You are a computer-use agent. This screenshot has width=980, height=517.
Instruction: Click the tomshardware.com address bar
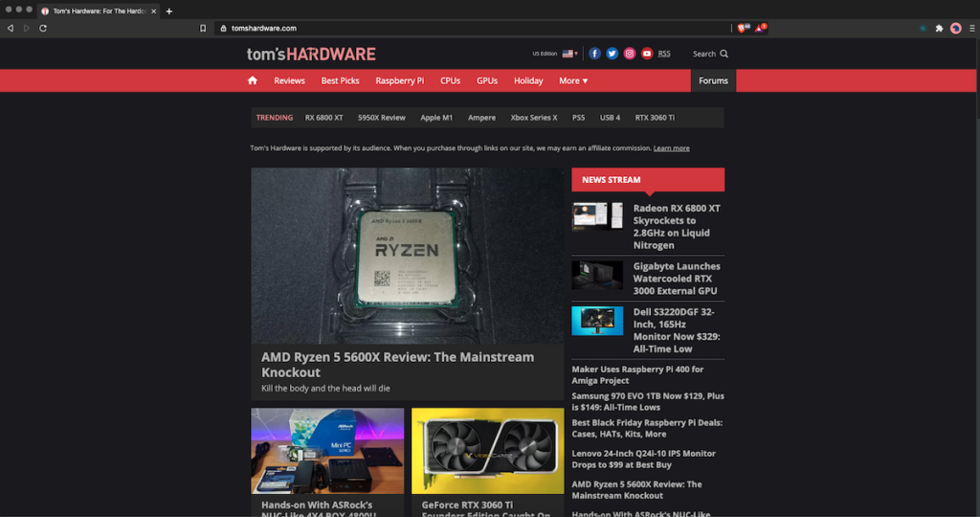pyautogui.click(x=472, y=28)
